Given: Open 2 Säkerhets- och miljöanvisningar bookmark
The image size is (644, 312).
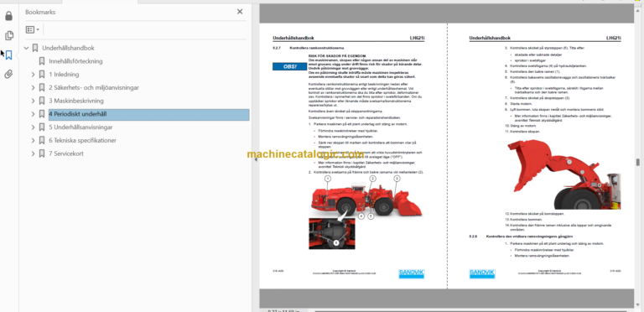Looking at the screenshot, I should (x=94, y=87).
